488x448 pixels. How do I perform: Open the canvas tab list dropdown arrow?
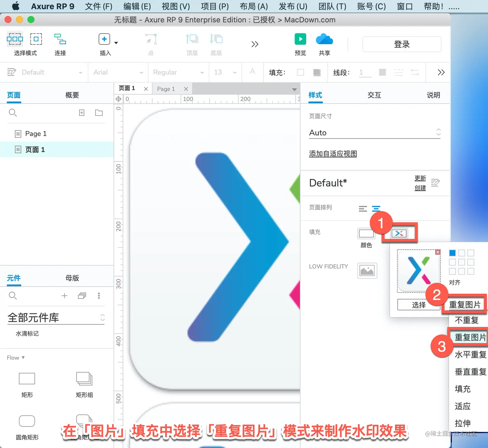(294, 89)
